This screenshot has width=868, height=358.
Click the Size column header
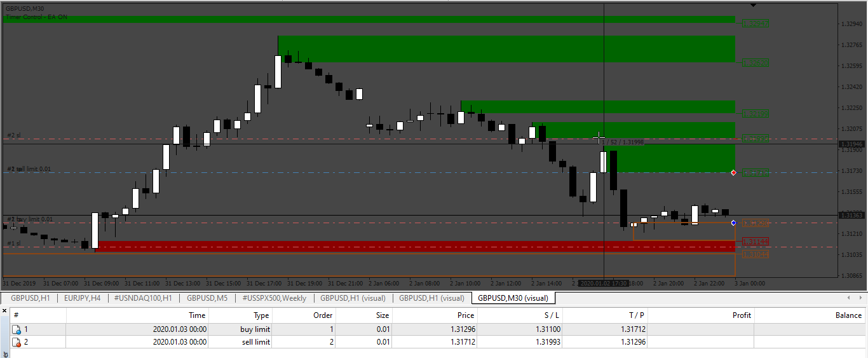(x=364, y=315)
